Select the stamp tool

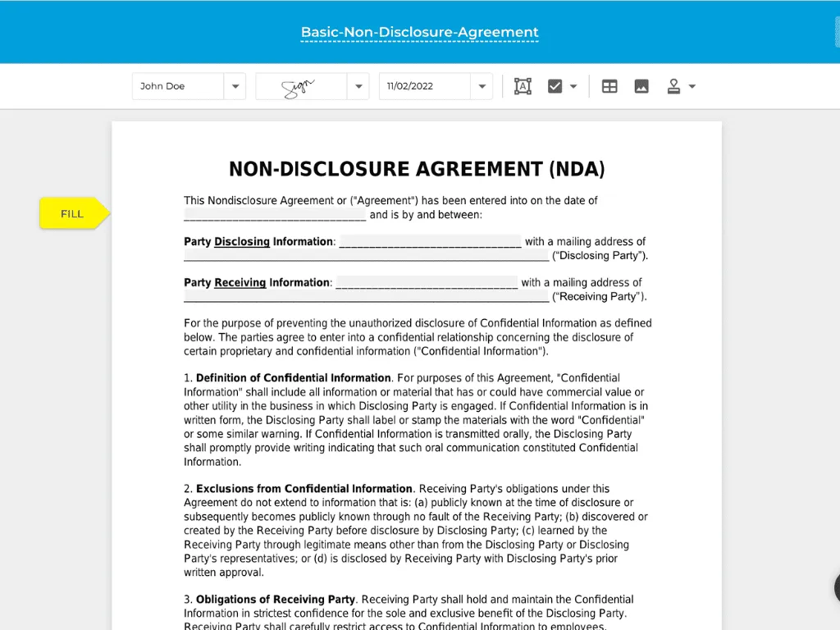click(x=674, y=85)
